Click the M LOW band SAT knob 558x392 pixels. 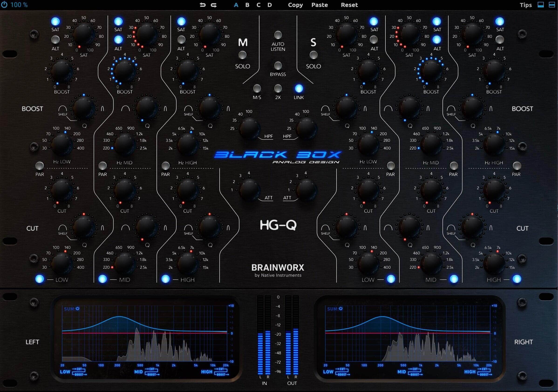83,34
